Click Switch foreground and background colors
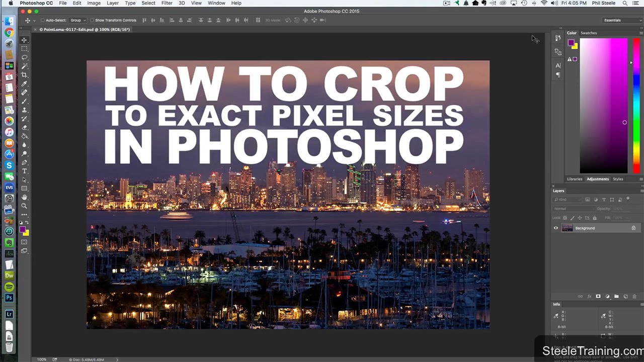The image size is (644, 362). tap(27, 222)
